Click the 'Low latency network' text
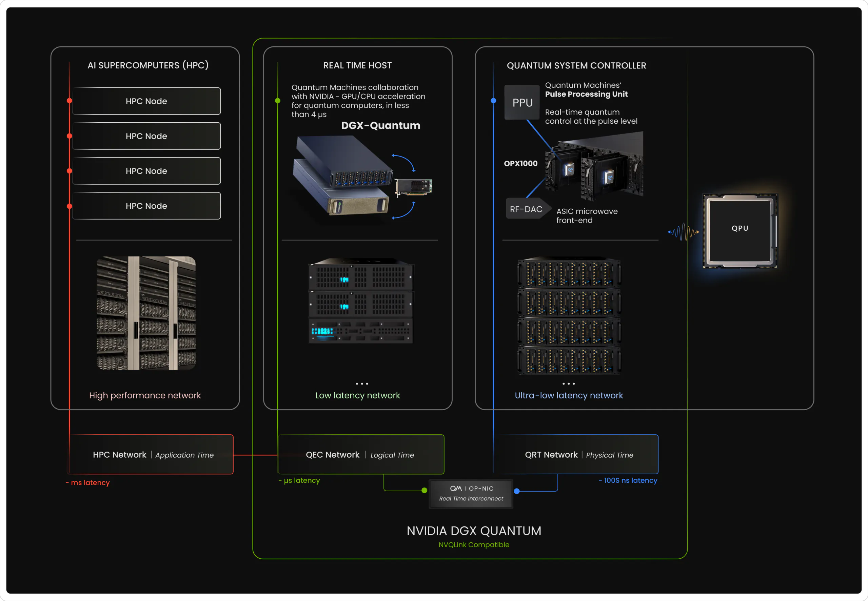This screenshot has height=601, width=868. click(x=357, y=395)
